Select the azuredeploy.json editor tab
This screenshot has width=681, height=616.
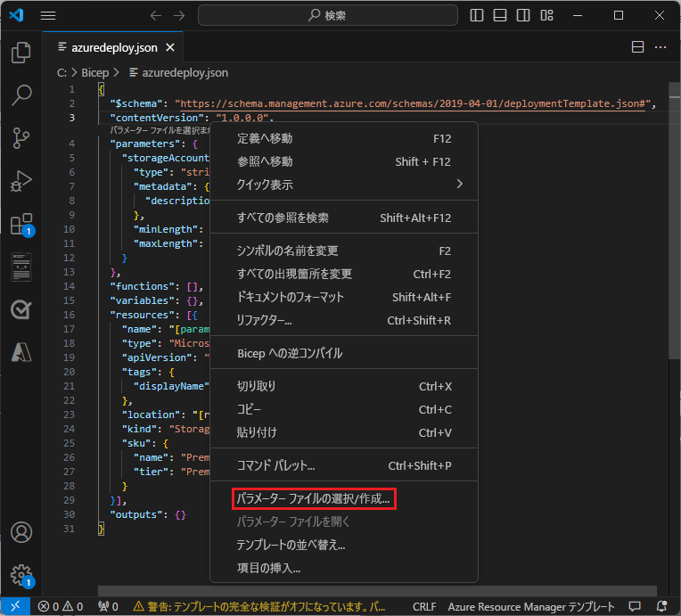[x=113, y=47]
